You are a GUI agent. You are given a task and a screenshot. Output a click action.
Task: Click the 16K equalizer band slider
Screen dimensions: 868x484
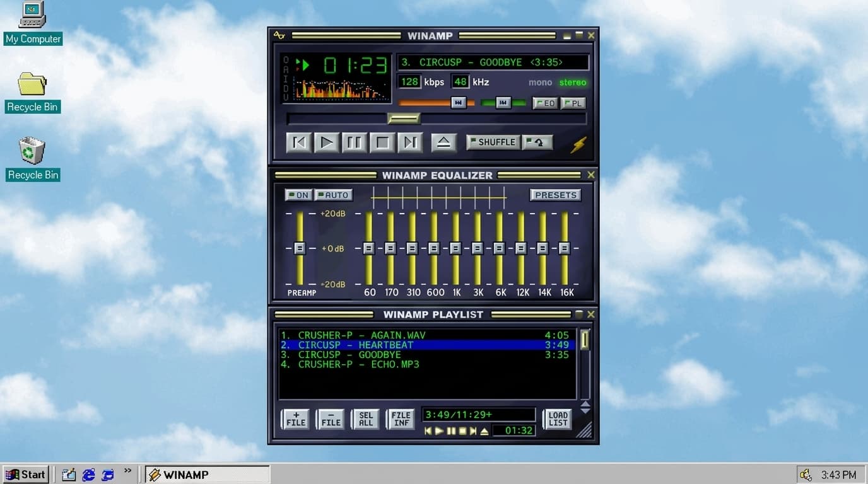[x=565, y=248]
